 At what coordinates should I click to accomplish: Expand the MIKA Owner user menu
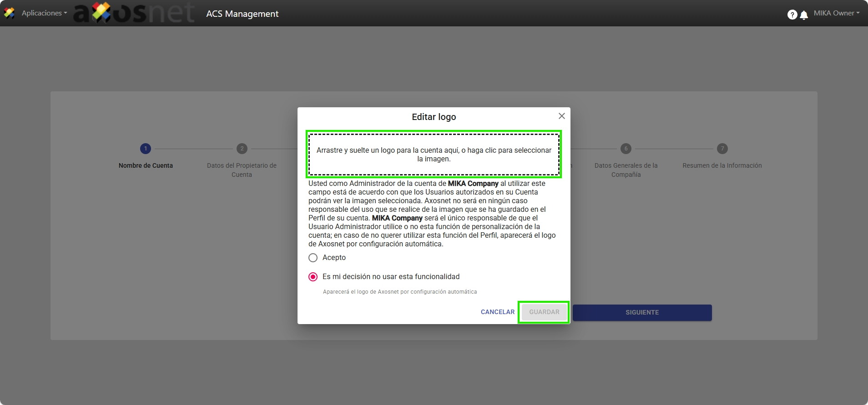click(837, 13)
